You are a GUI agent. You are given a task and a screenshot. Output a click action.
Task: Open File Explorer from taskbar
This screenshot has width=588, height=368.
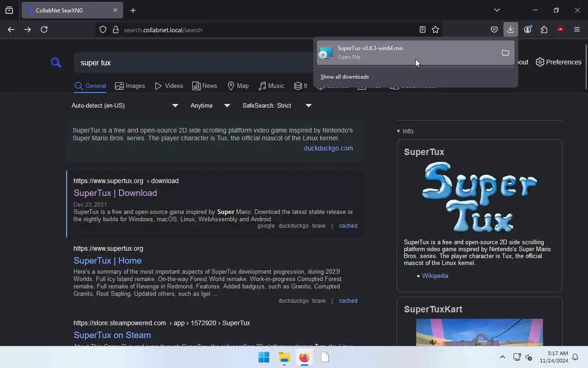pos(284,357)
